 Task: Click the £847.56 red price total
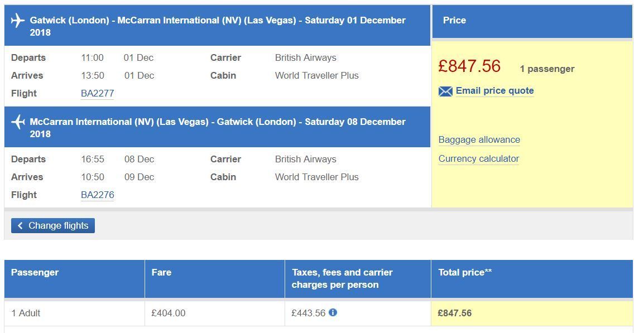(469, 66)
